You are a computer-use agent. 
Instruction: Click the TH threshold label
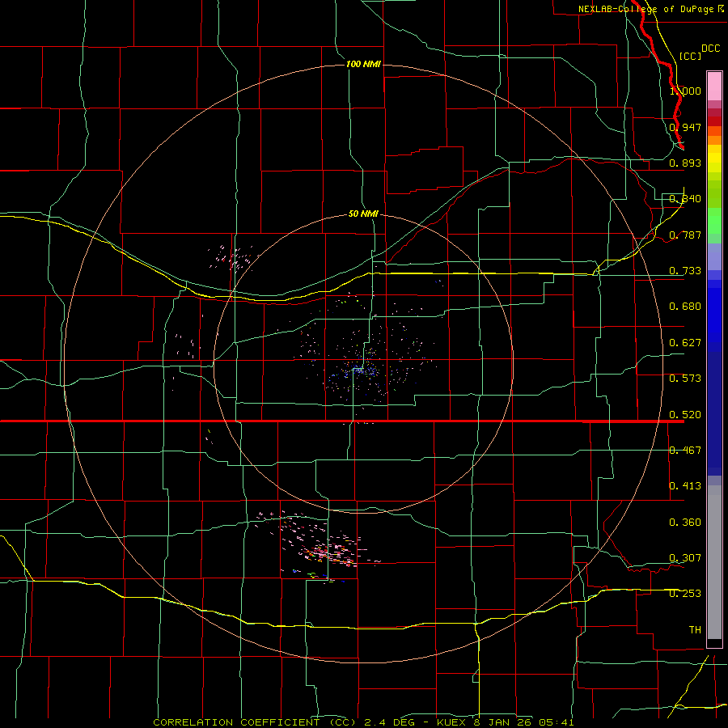695,630
